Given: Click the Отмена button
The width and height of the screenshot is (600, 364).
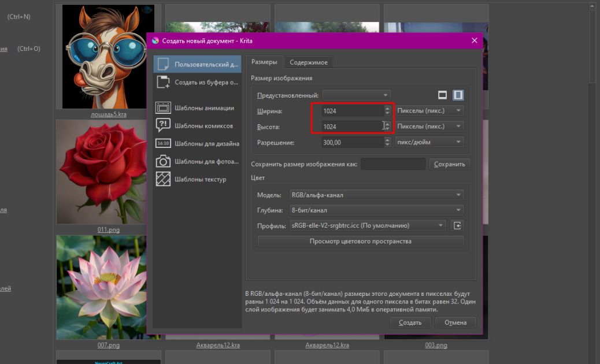Looking at the screenshot, I should point(455,322).
